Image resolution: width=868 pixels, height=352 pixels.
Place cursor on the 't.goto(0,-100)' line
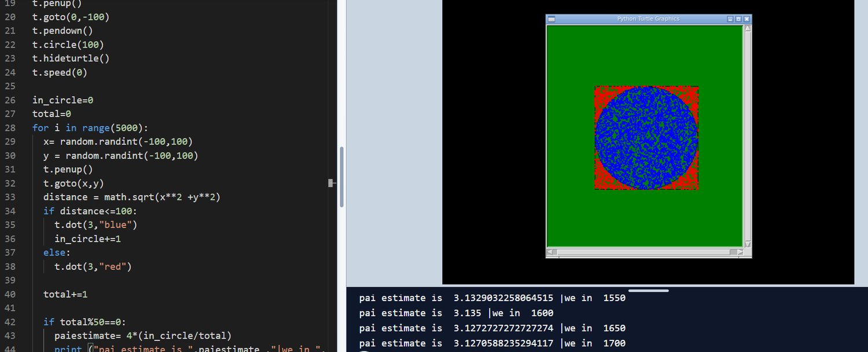[x=71, y=17]
